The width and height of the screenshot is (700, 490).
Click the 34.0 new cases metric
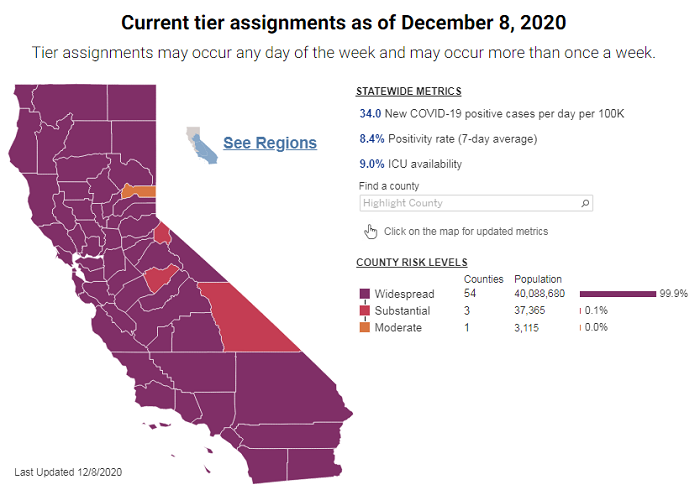pyautogui.click(x=370, y=114)
